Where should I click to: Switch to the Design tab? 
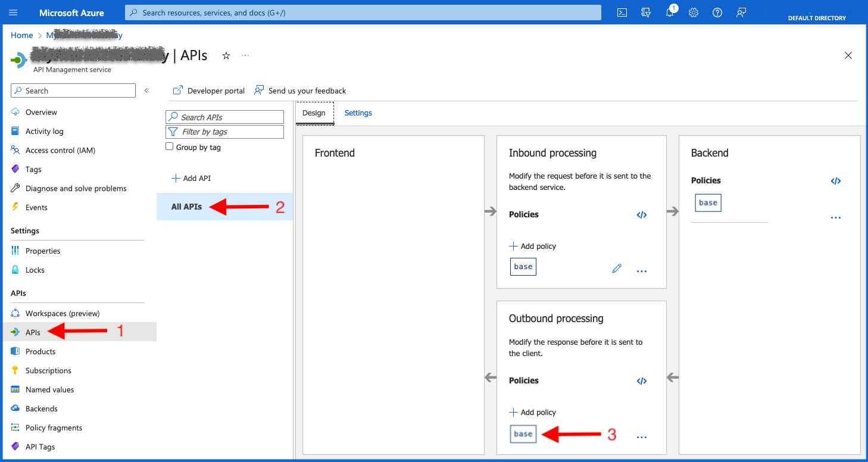314,113
